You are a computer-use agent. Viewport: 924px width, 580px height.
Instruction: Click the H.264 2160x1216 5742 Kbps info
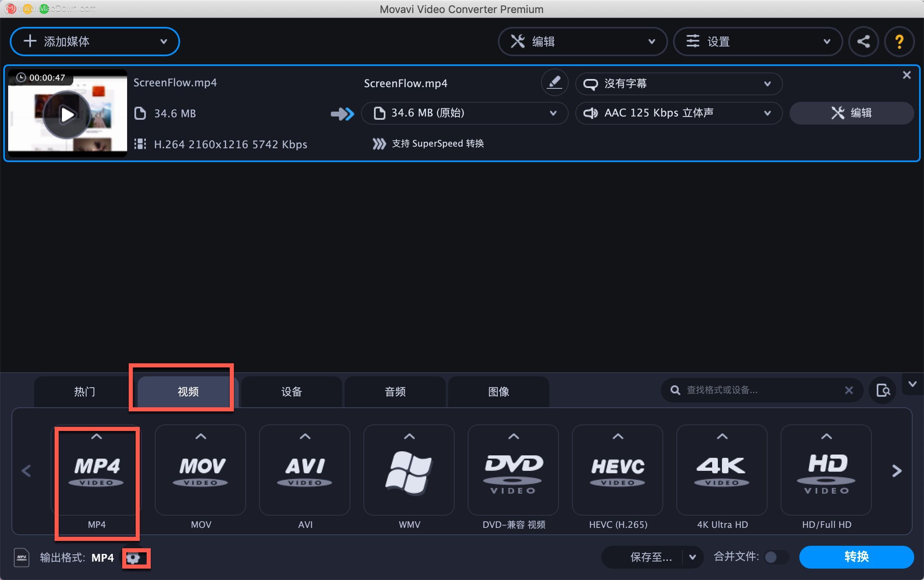[231, 145]
